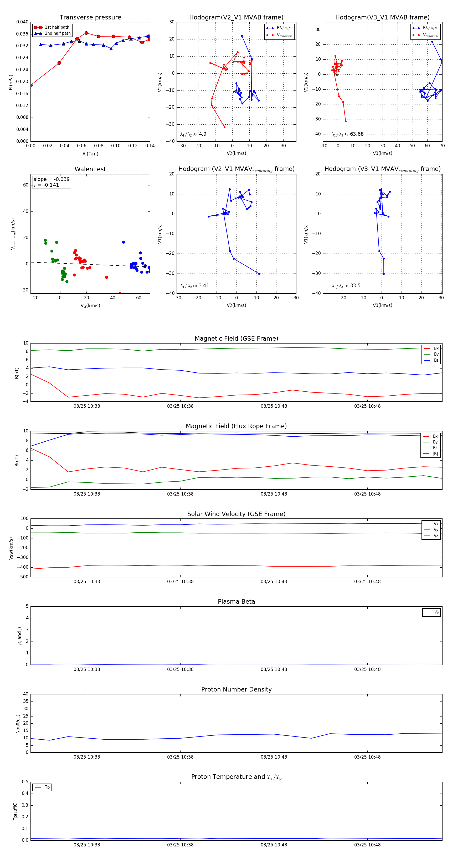Click the λ1/λ2 ≈ 4.9 annotation
Screen dimensions: 473x868
coord(193,134)
